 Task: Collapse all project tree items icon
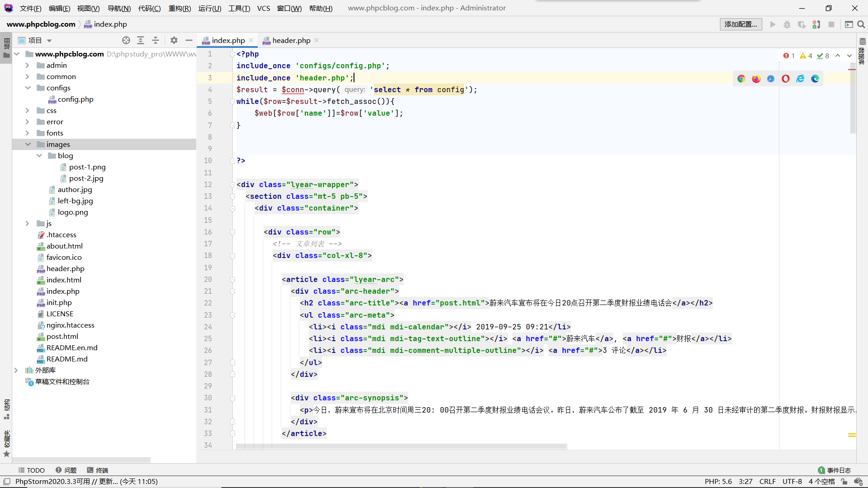156,40
